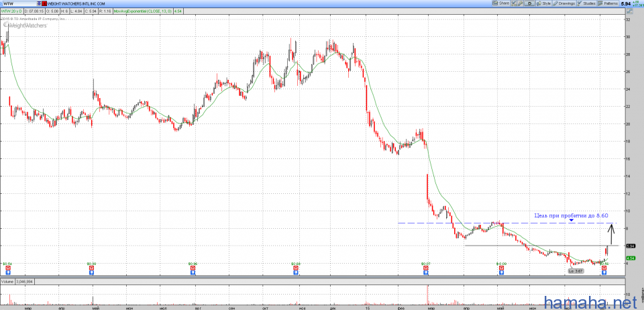Open the Patterns menu
This screenshot has width=644, height=310.
click(608, 3)
